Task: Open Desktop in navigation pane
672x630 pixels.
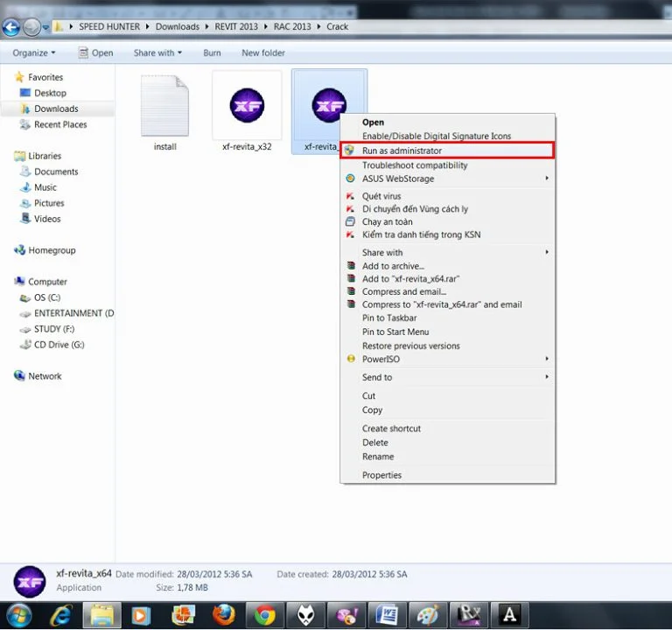Action: (43, 93)
